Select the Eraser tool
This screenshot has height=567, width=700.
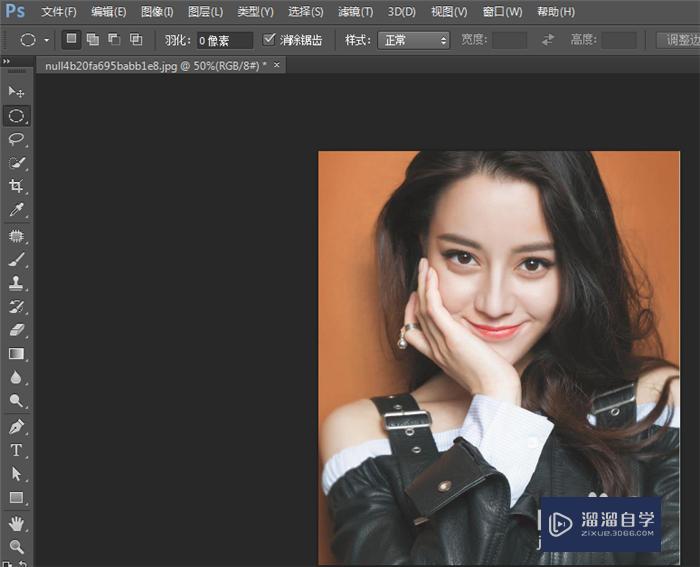[x=16, y=329]
